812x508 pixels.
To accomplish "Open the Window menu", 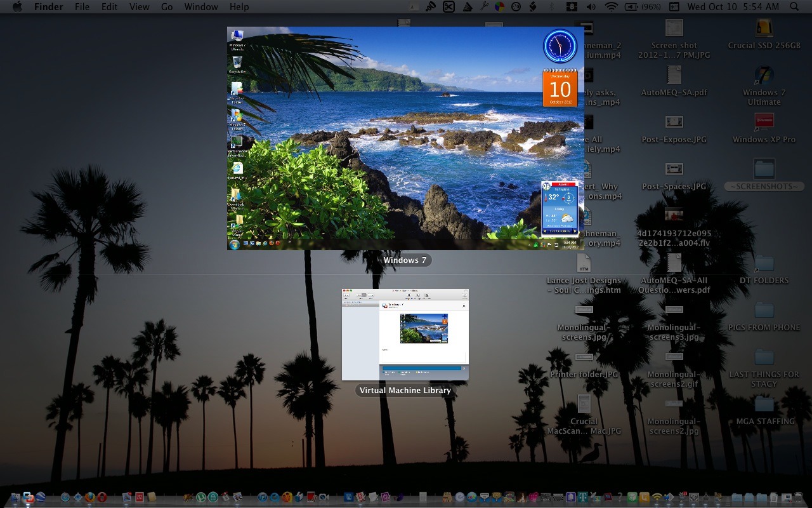I will coord(200,7).
